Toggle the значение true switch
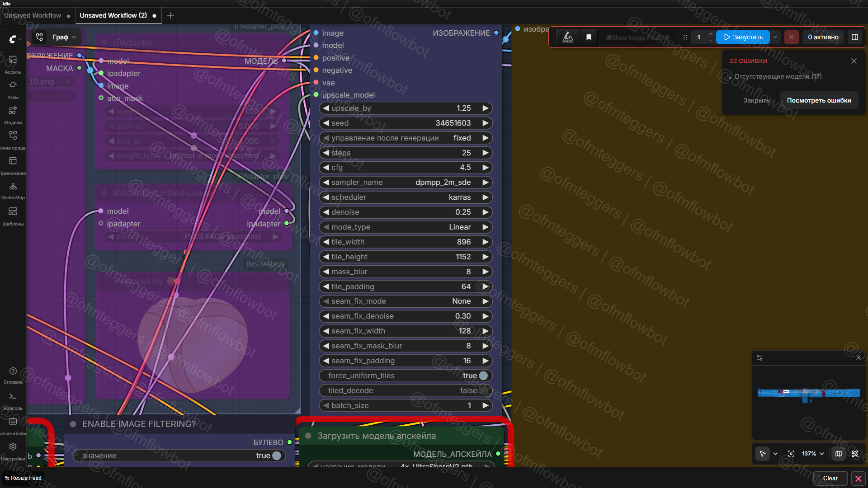 click(276, 455)
